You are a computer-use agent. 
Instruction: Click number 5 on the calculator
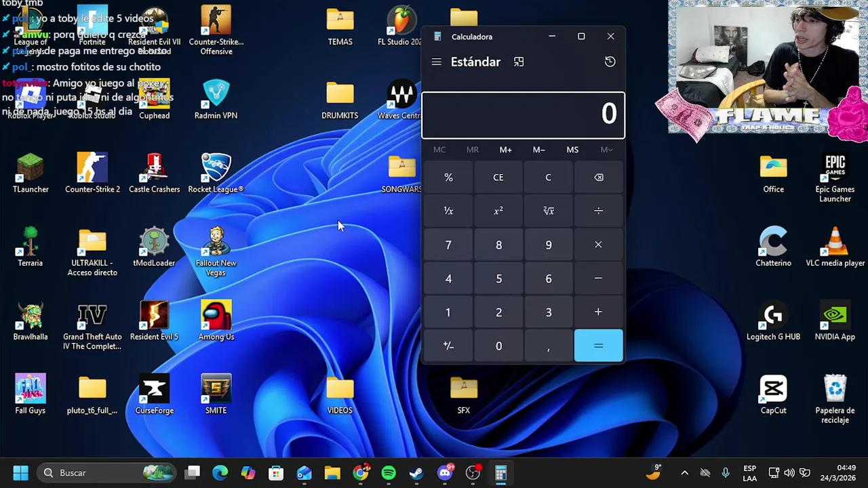pos(498,279)
